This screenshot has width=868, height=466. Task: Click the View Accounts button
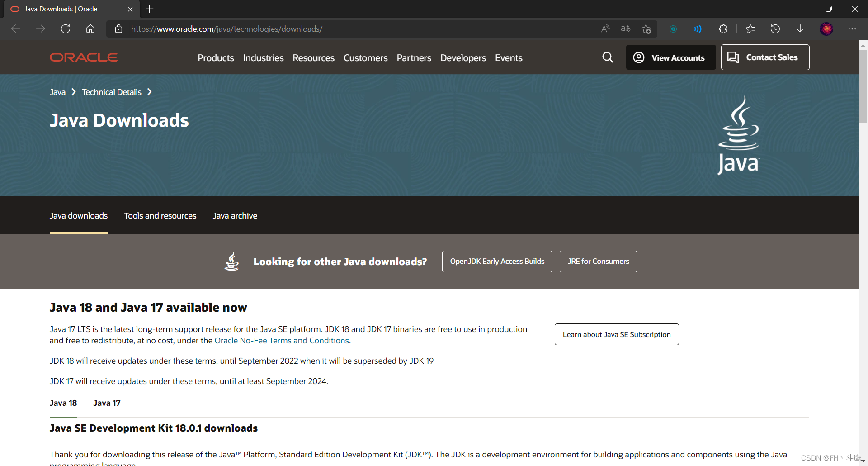pos(671,57)
